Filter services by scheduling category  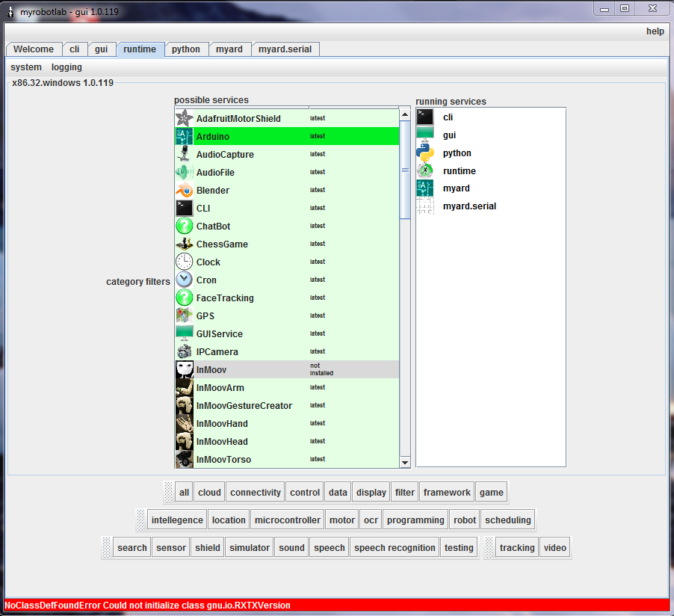pyautogui.click(x=508, y=520)
